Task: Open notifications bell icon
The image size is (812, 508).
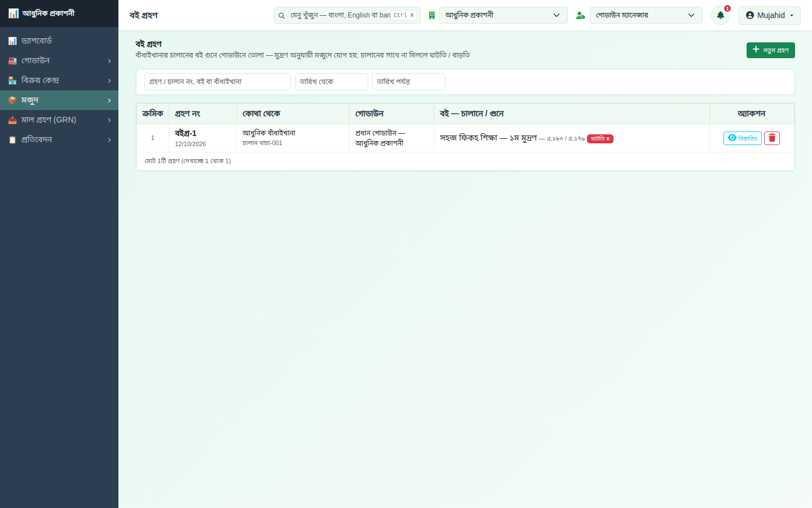Action: coord(721,15)
